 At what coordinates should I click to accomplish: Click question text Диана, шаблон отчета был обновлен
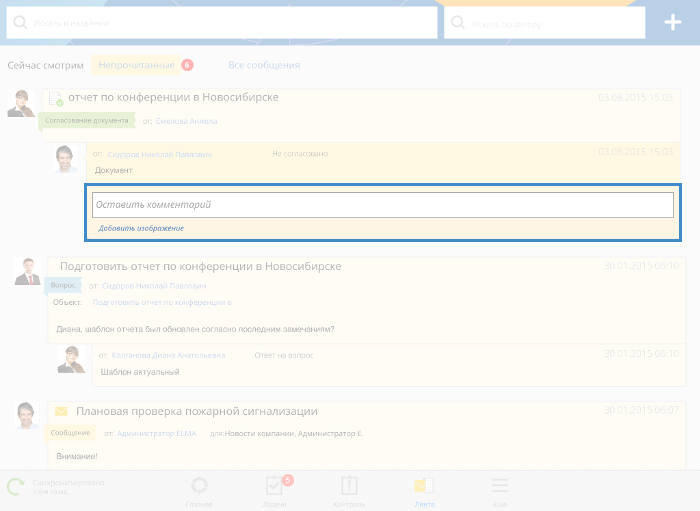click(x=195, y=329)
